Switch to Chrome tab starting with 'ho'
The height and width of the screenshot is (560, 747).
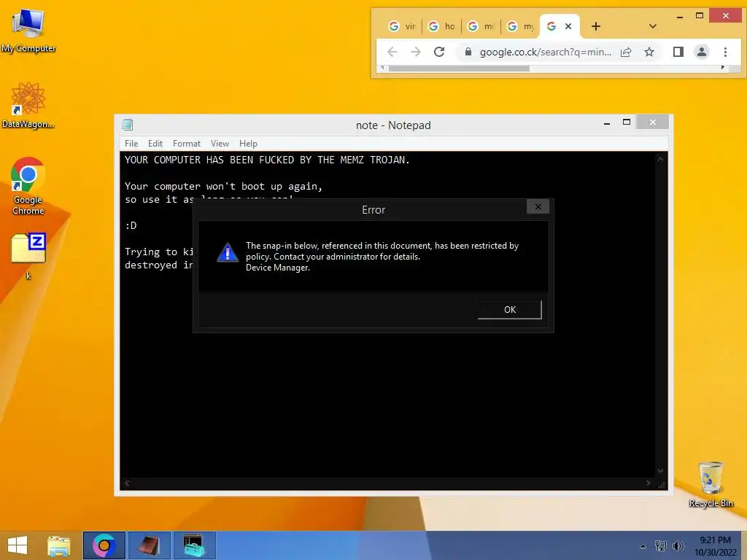pos(441,26)
